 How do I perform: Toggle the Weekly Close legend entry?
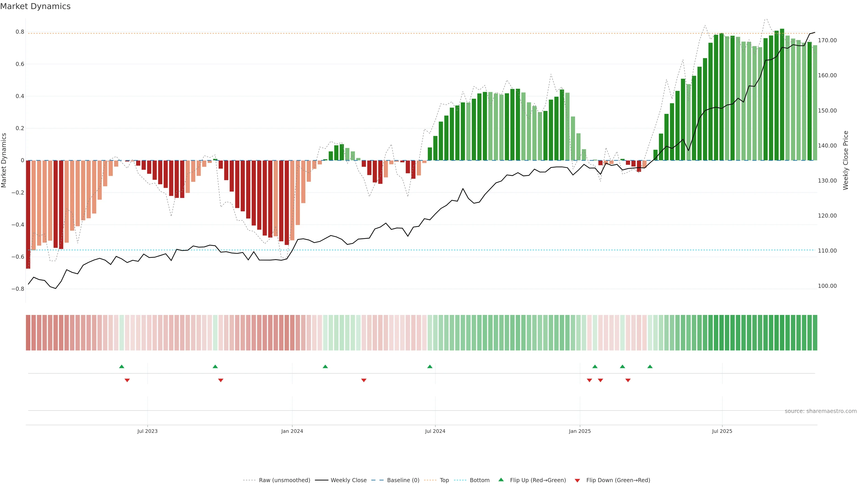coord(348,480)
